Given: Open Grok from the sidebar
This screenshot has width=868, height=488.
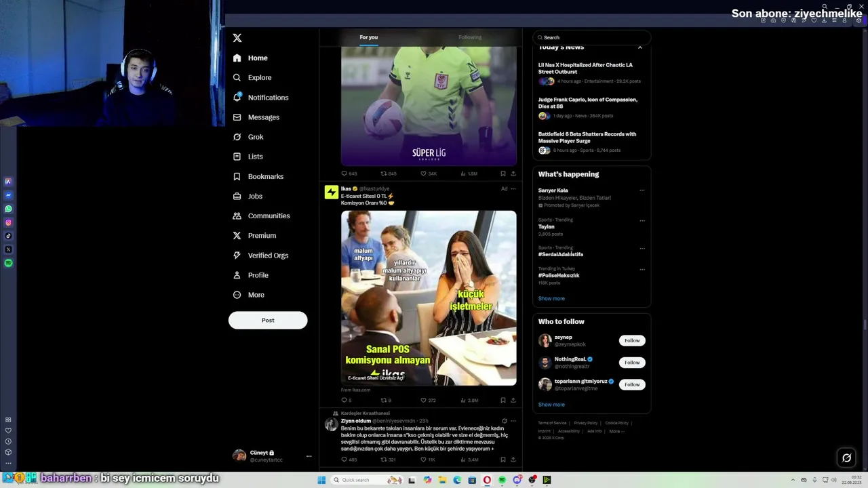Looking at the screenshot, I should tap(248, 137).
